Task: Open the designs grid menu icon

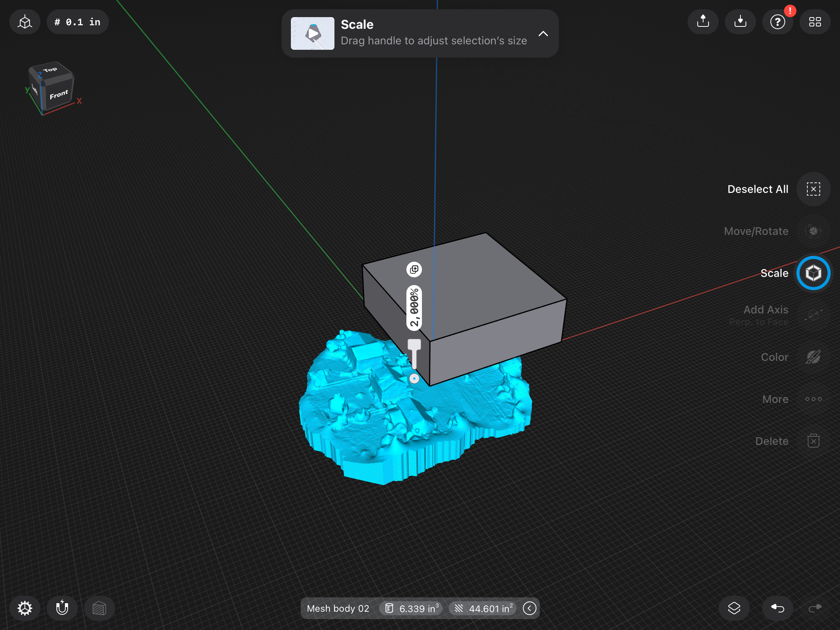Action: (x=815, y=22)
